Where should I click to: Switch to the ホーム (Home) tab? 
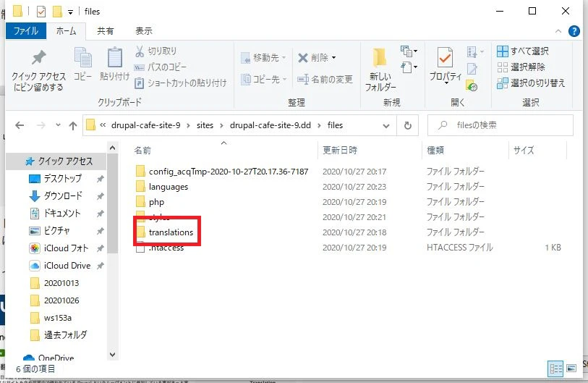(67, 31)
